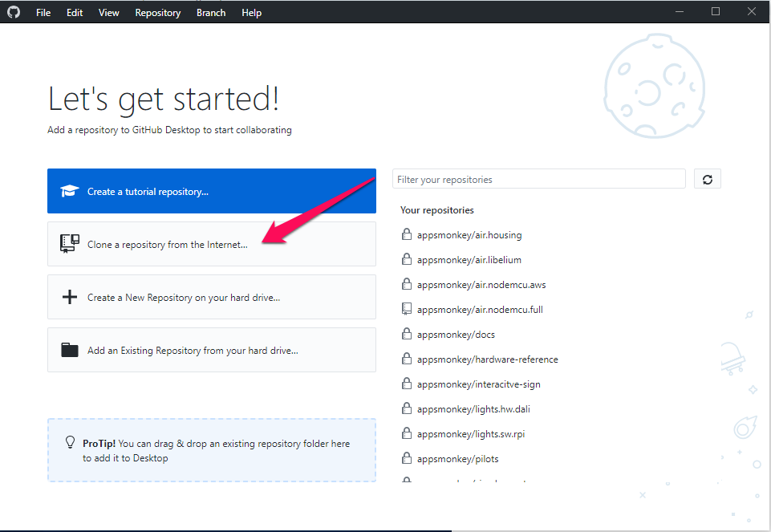Open the File menu
Screen dimensions: 771x532
tap(43, 13)
